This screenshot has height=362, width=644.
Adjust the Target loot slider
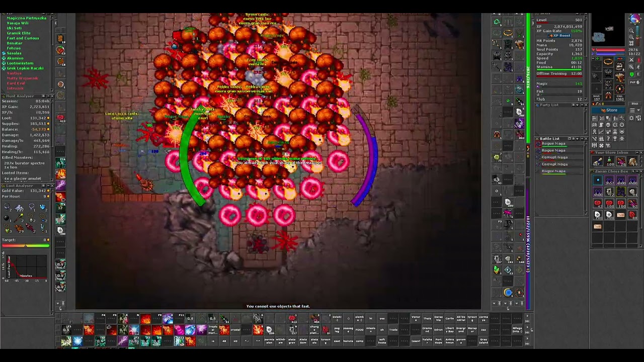(25, 245)
